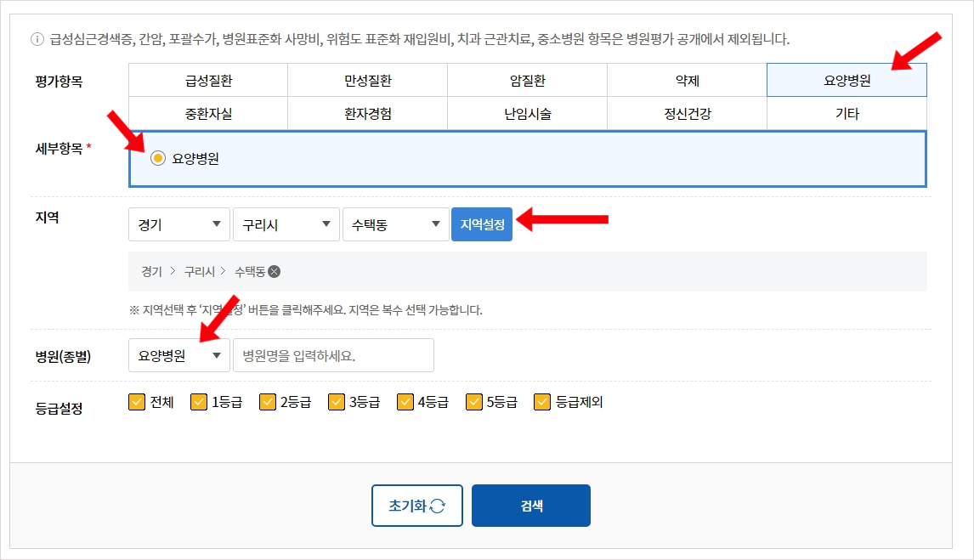Click the 지역설정 button
The width and height of the screenshot is (974, 560).
[x=482, y=223]
